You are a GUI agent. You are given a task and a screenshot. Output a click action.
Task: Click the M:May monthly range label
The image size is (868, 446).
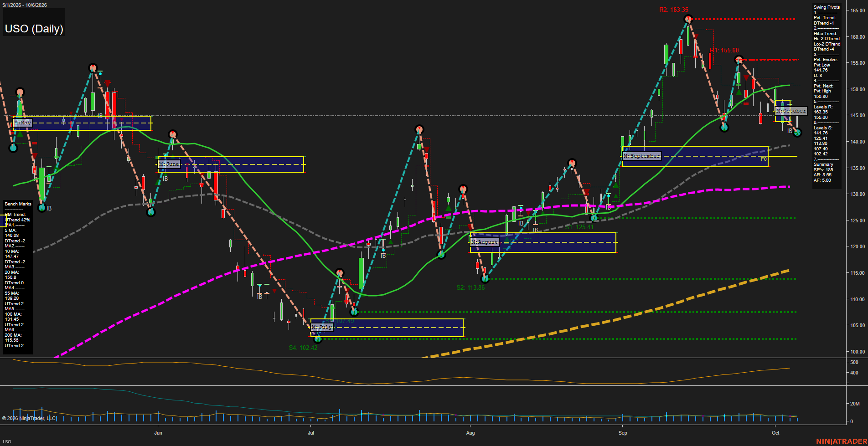[x=22, y=123]
